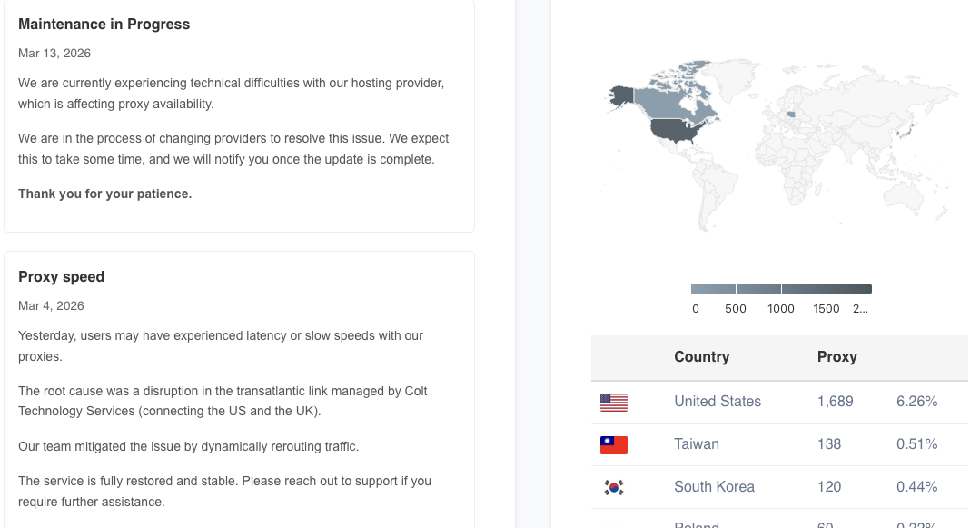Open the Proxy speed announcement title
The height and width of the screenshot is (528, 980).
coord(61,277)
